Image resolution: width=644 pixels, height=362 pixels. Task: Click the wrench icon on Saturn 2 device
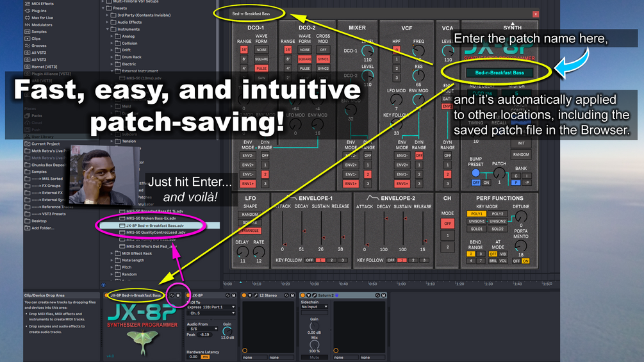tap(314, 295)
